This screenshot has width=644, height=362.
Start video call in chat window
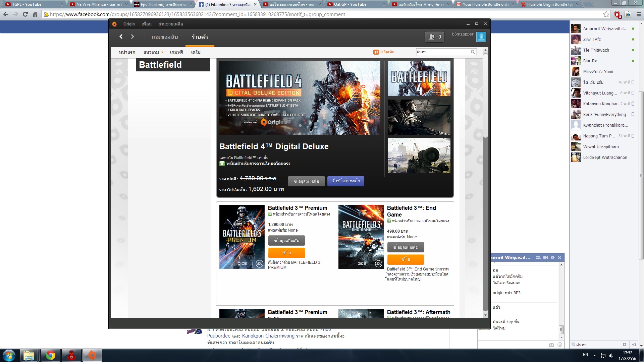pos(546,257)
